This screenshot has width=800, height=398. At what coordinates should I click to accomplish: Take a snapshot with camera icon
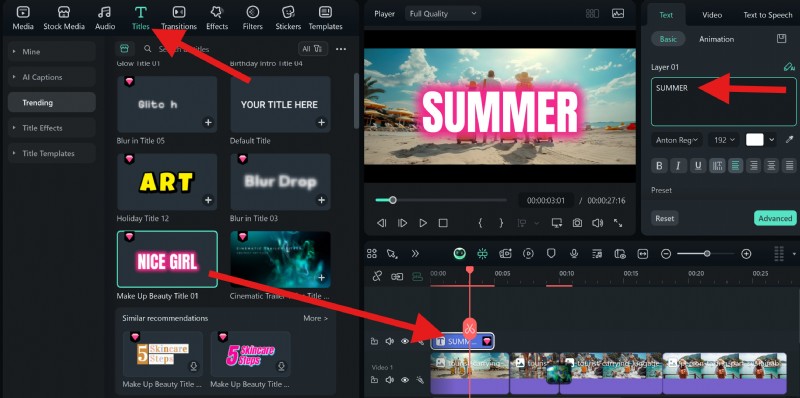coord(577,223)
